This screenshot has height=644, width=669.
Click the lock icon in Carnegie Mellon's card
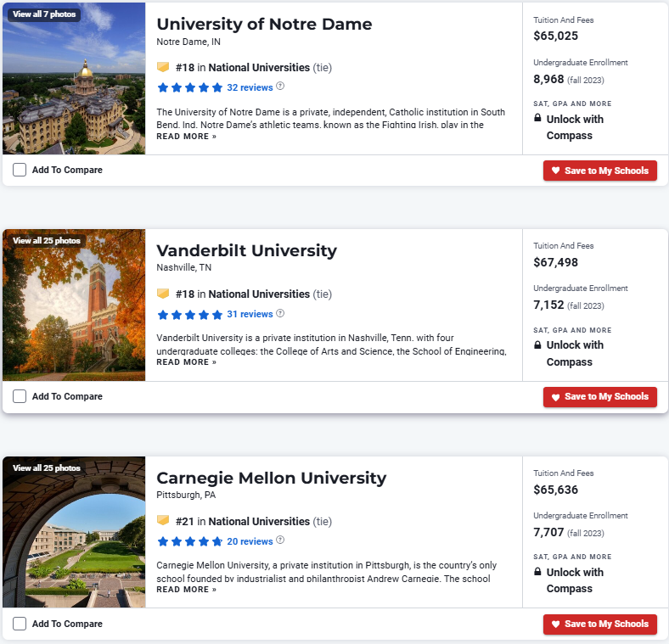point(537,572)
